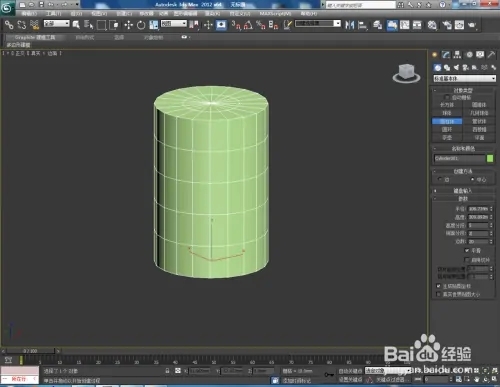Click the 茶壶 object type button
This screenshot has height=387, width=500.
pyautogui.click(x=447, y=138)
